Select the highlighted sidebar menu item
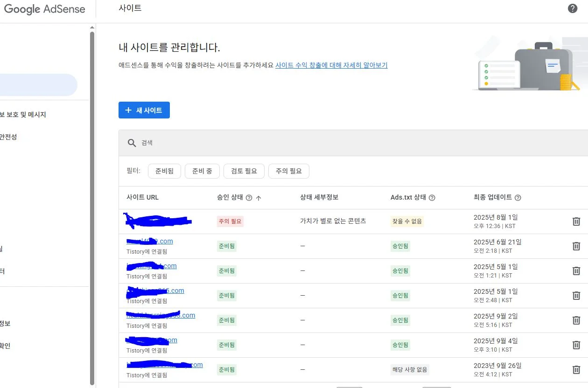 pyautogui.click(x=38, y=85)
